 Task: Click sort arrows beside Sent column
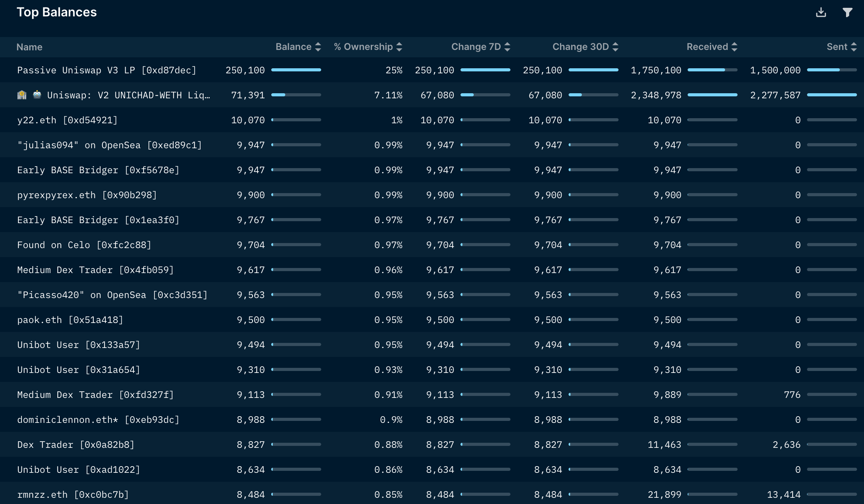[x=854, y=47]
